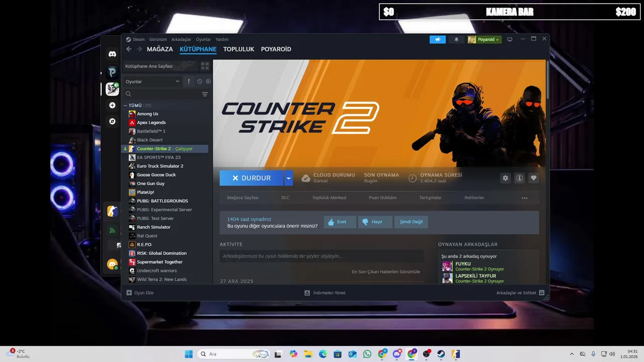The width and height of the screenshot is (644, 362).
Task: Open Steam notifications bell
Action: [457, 39]
